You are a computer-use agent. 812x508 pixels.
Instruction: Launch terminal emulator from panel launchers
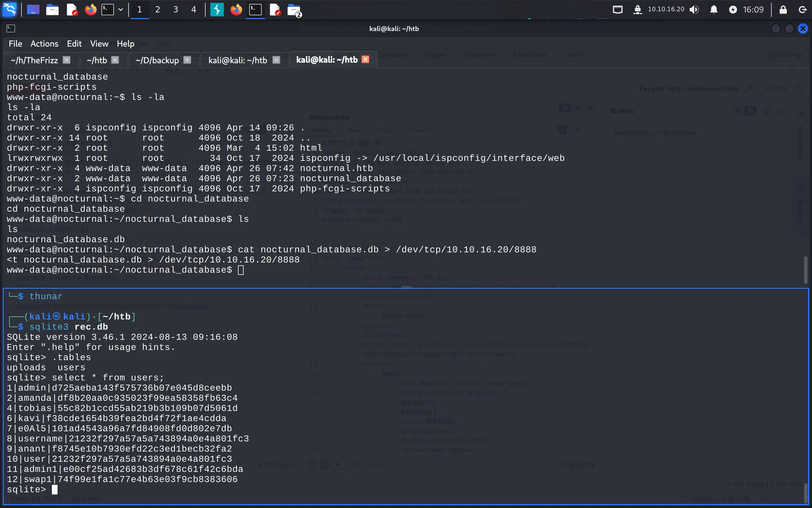coord(108,9)
